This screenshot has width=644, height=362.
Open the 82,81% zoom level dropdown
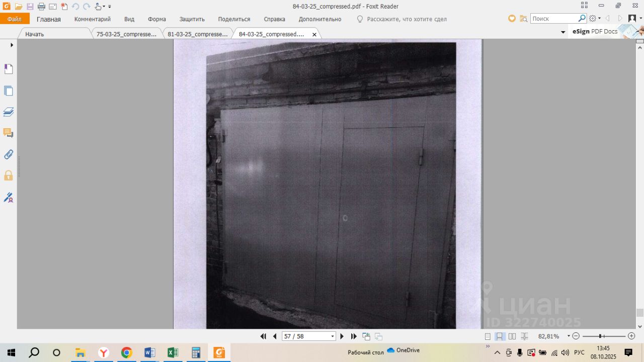569,336
